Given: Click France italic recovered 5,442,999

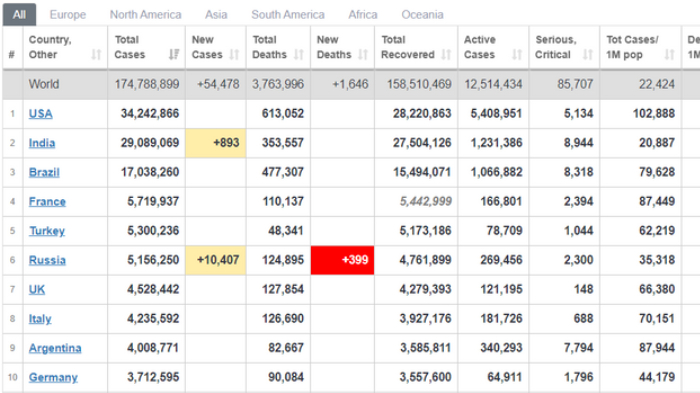Looking at the screenshot, I should (x=426, y=201).
